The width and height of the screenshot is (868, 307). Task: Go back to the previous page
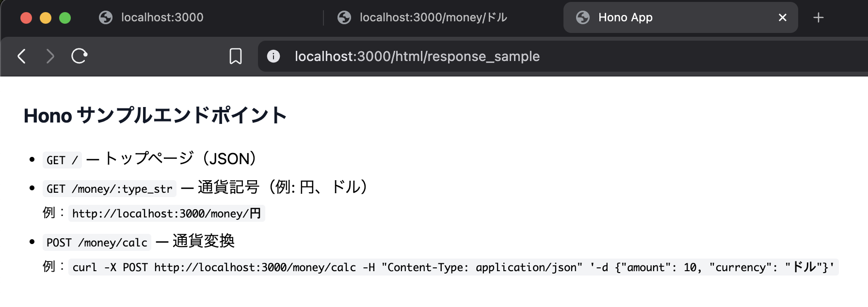tap(21, 56)
